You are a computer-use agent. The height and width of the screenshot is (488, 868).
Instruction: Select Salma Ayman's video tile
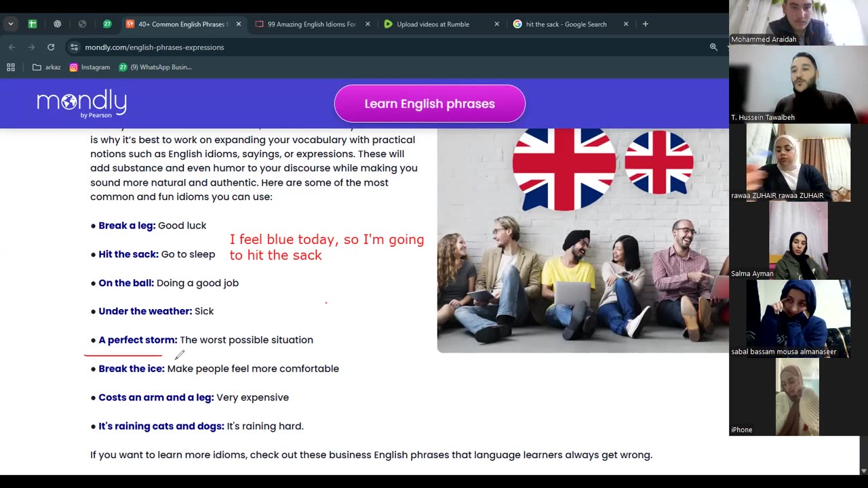(798, 240)
